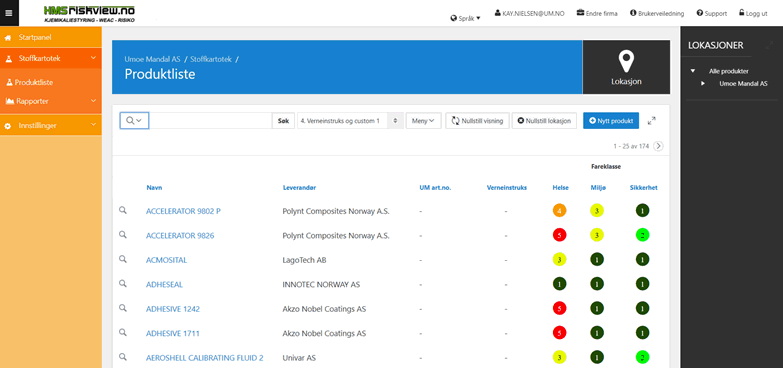Screen dimensions: 783x368
Task: Click the Nytt produkt button
Action: click(x=611, y=121)
